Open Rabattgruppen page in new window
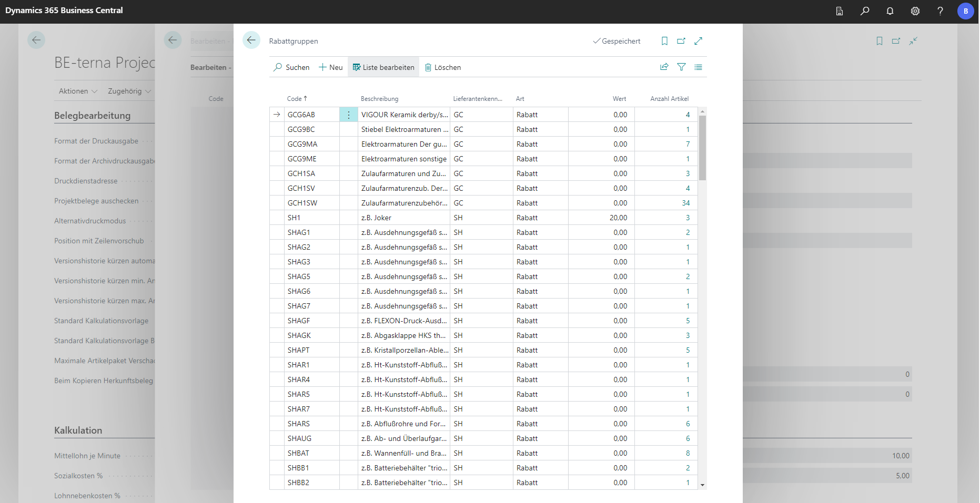Image resolution: width=980 pixels, height=503 pixels. (681, 41)
